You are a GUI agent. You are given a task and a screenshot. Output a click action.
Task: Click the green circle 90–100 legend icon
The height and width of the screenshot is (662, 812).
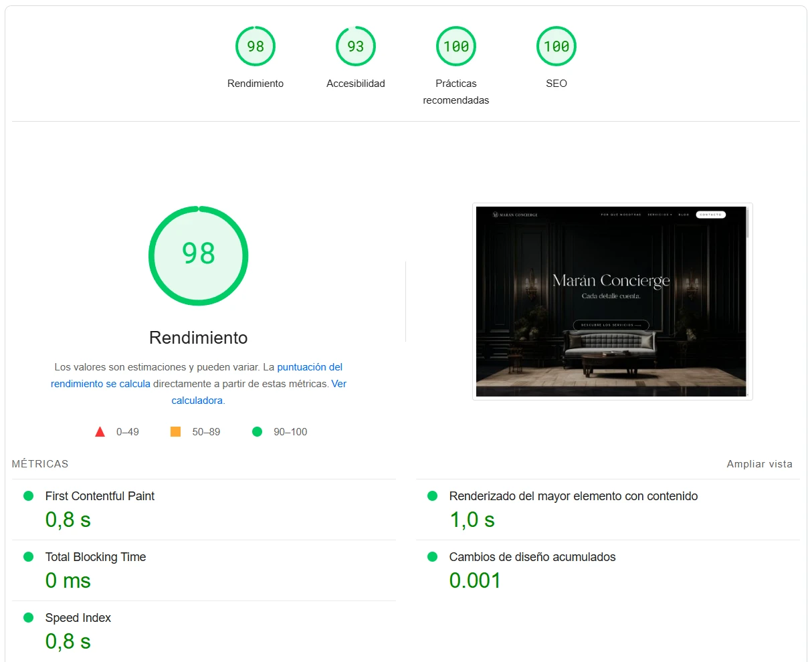tap(257, 432)
